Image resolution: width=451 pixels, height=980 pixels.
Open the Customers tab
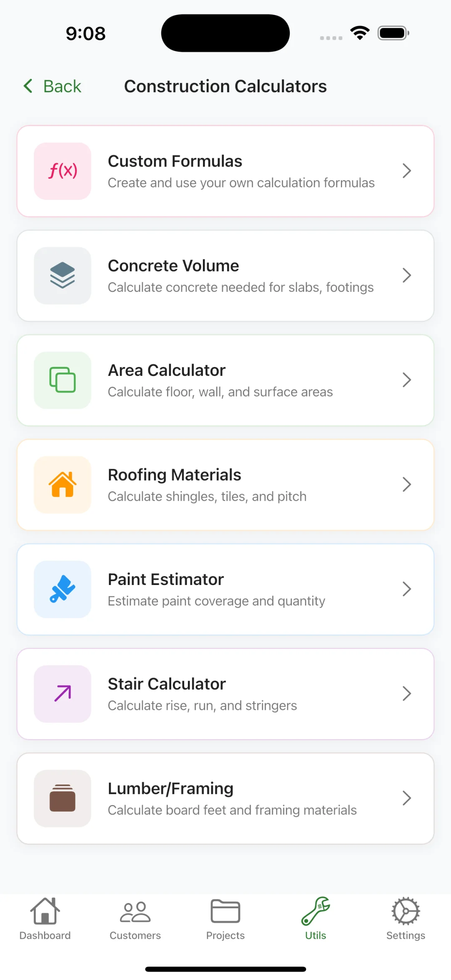click(x=135, y=919)
